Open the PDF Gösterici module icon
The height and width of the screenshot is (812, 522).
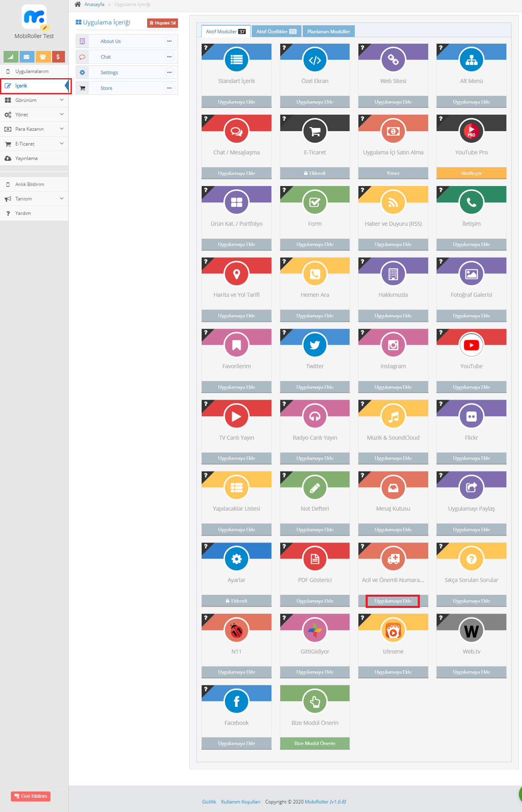(315, 559)
